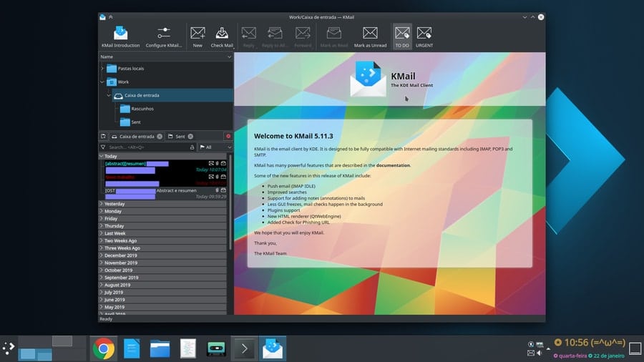The image size is (644, 362).
Task: Click the Reply toolbar button
Action: coord(248,37)
